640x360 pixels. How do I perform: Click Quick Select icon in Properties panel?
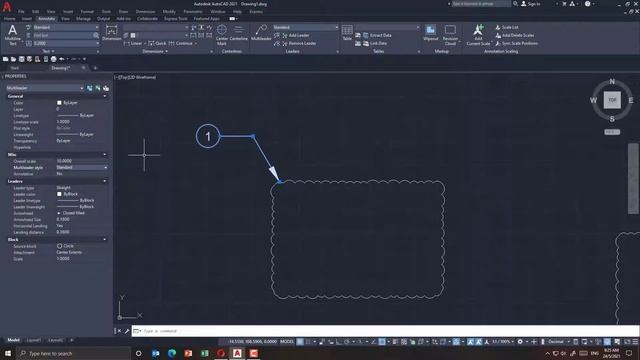click(106, 88)
